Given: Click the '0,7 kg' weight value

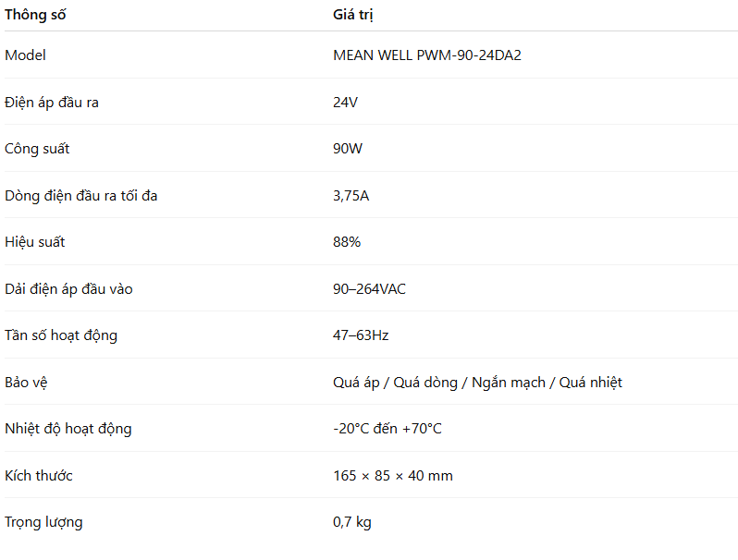Looking at the screenshot, I should coord(352,522).
